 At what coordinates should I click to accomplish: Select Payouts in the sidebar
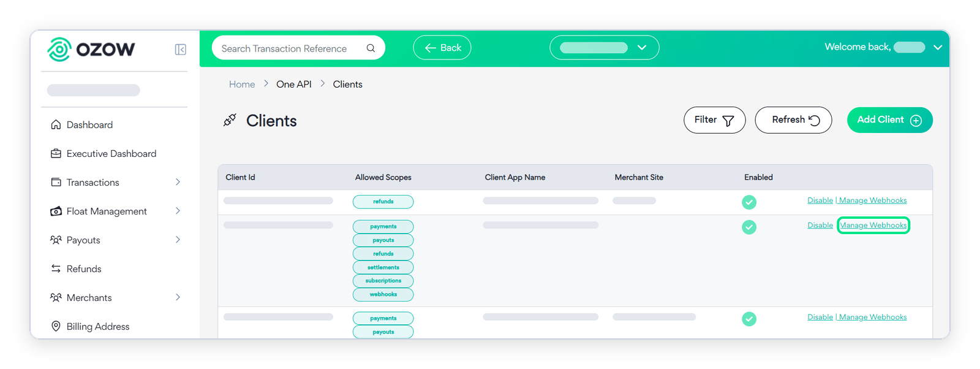pyautogui.click(x=83, y=240)
